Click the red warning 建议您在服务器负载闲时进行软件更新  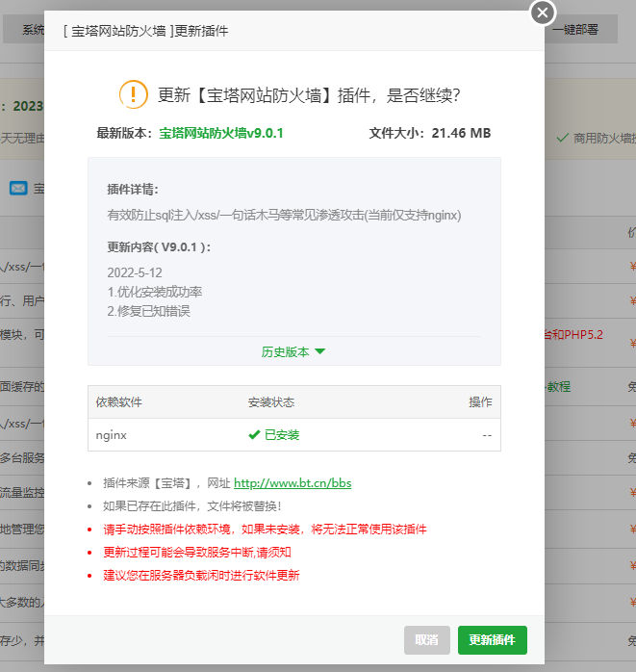[201, 575]
